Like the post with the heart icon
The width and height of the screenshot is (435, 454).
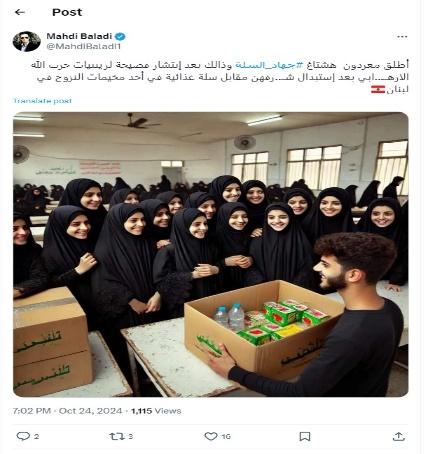point(211,436)
